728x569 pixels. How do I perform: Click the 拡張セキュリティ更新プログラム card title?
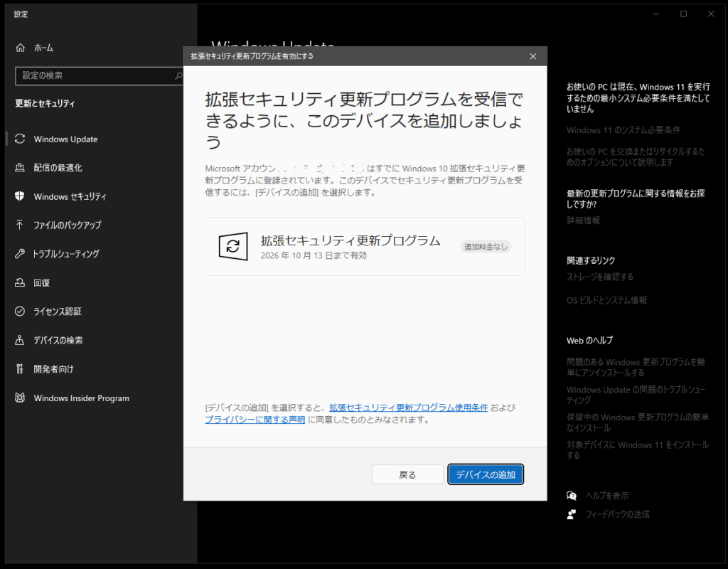point(350,240)
